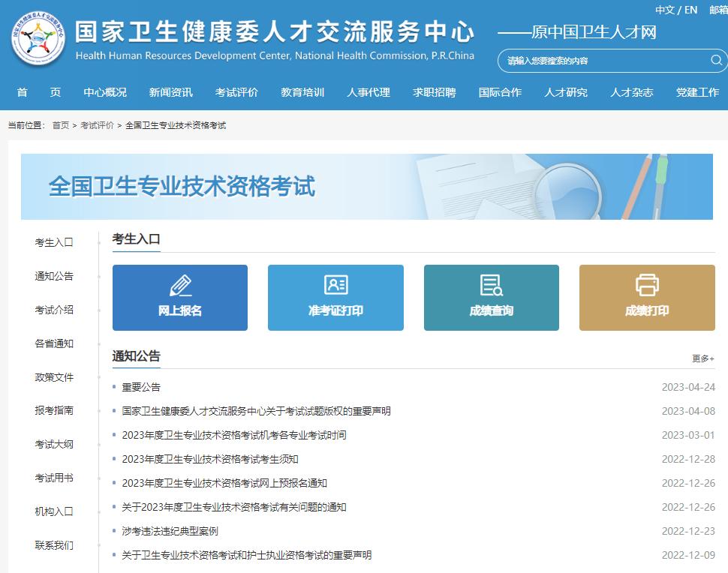The image size is (728, 573).
Task: Click the 网上报名 pen icon
Action: click(x=179, y=284)
